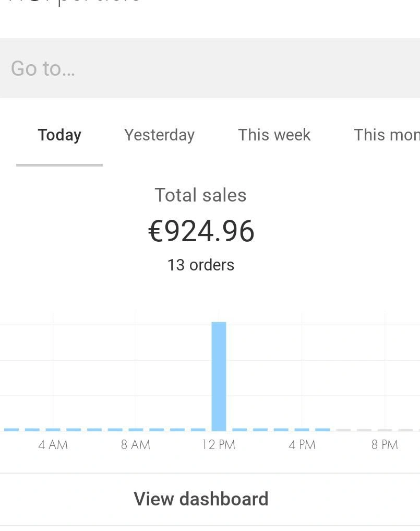Click the blue dash above 4 AM
This screenshot has height=531, width=420.
click(x=53, y=430)
